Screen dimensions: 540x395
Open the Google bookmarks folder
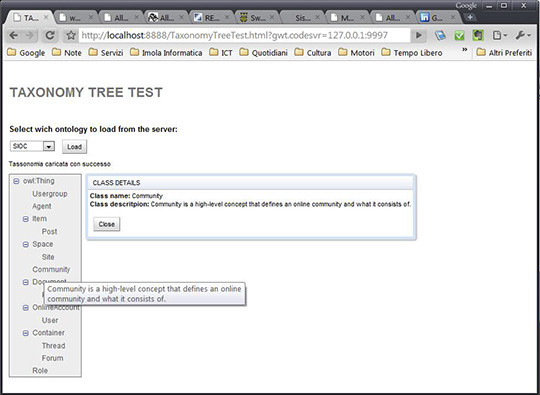pyautogui.click(x=27, y=53)
